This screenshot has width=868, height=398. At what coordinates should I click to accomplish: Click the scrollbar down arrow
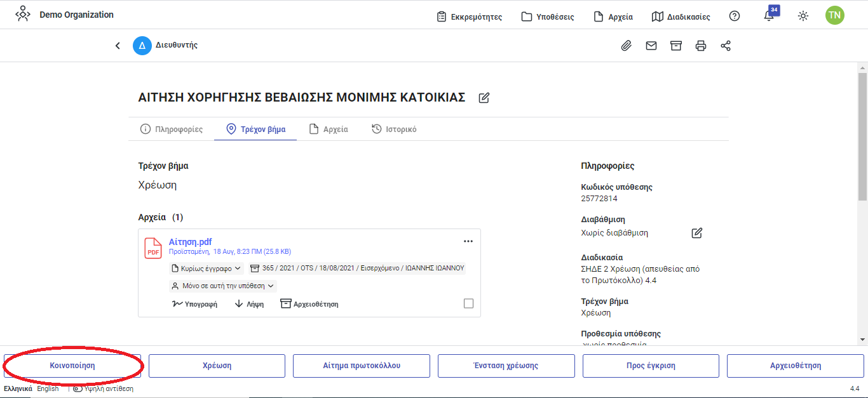(x=862, y=340)
